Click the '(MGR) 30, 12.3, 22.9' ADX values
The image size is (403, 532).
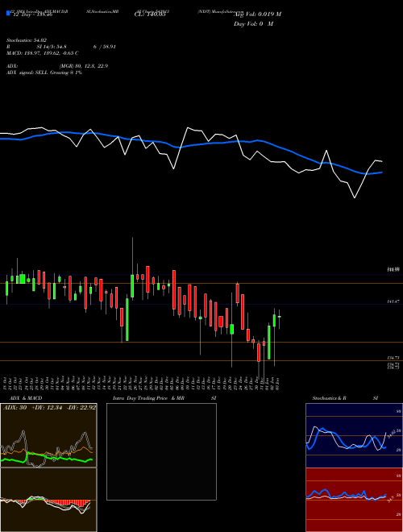coord(84,66)
